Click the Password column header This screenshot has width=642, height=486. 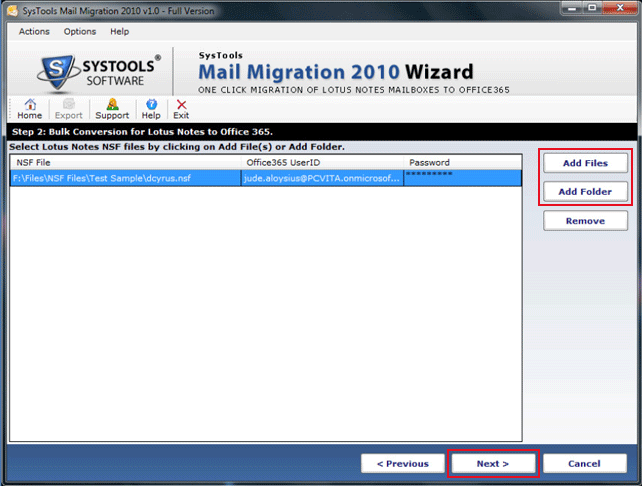pyautogui.click(x=463, y=163)
